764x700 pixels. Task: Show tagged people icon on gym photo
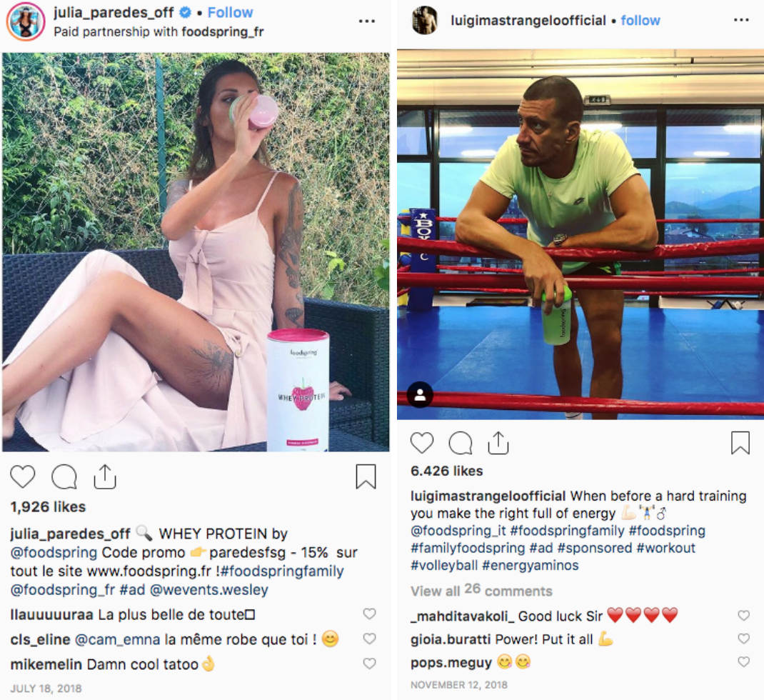coord(420,394)
